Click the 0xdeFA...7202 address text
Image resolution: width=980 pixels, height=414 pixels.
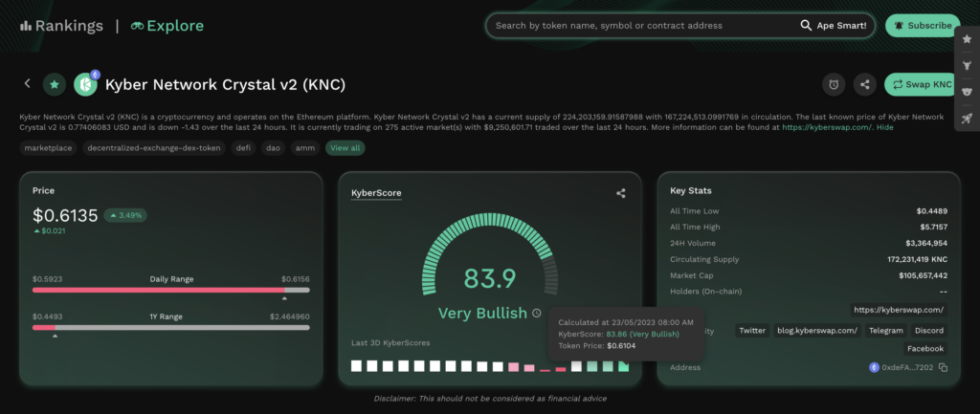pos(907,368)
